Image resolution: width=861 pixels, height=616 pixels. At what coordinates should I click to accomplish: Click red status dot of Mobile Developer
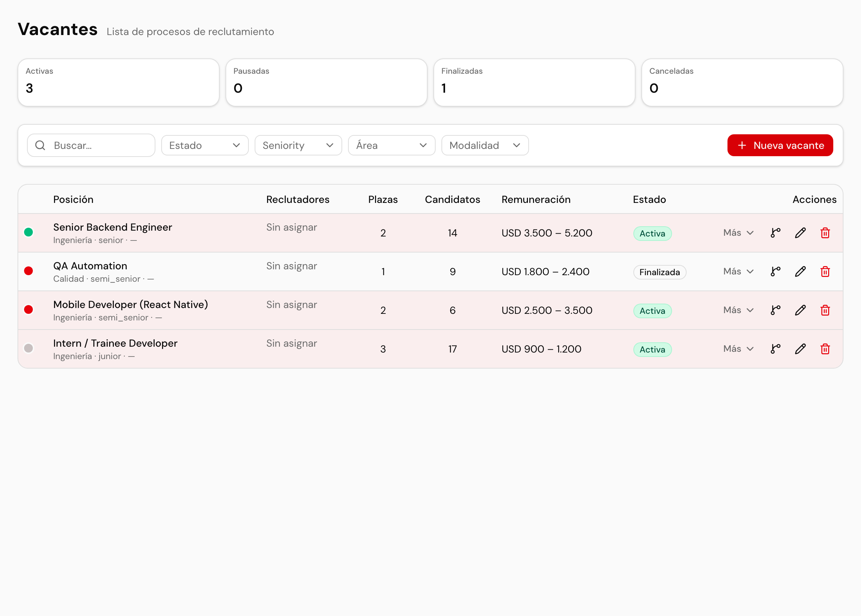pos(28,309)
